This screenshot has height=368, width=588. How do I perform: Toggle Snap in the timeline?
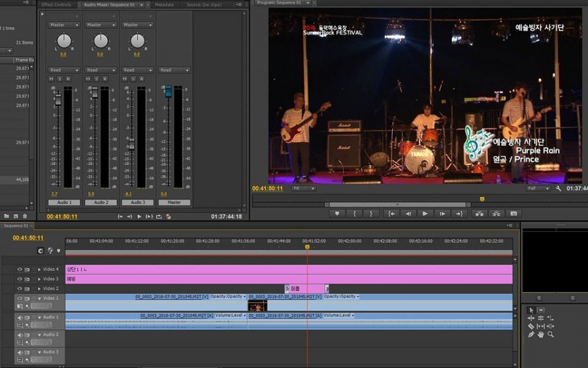41,251
